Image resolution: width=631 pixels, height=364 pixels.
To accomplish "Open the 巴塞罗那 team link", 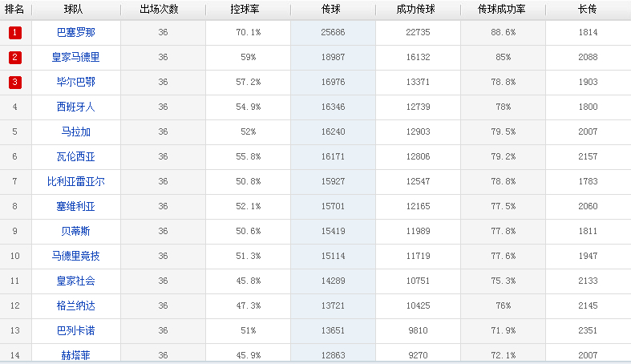I will tap(75, 33).
